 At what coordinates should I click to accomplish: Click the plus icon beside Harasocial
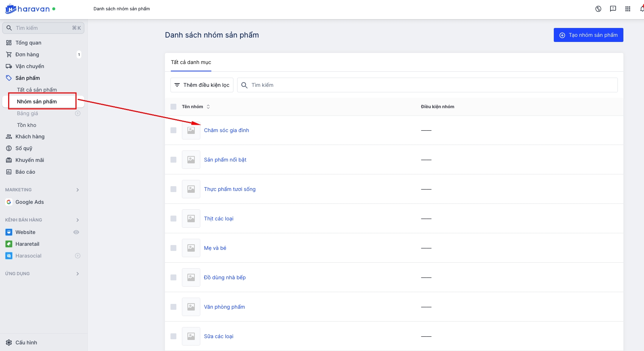[78, 256]
